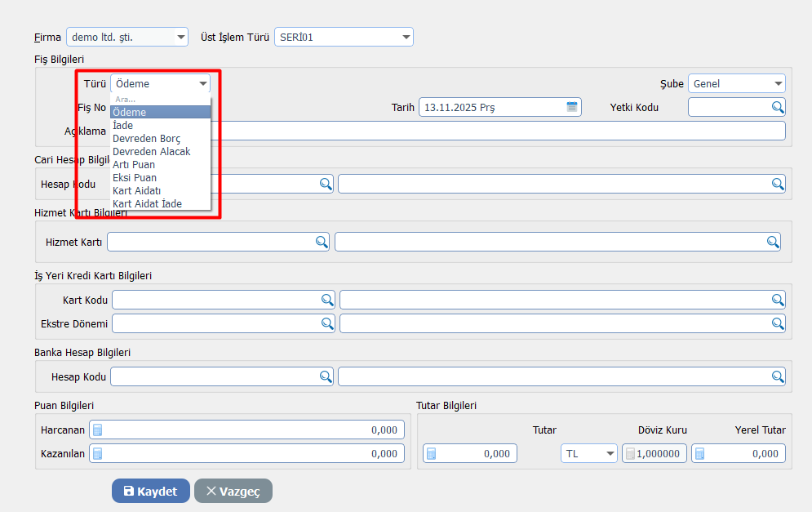Screen dimensions: 812x512
Task: Open the Şube dropdown set to Genel
Action: 777,83
